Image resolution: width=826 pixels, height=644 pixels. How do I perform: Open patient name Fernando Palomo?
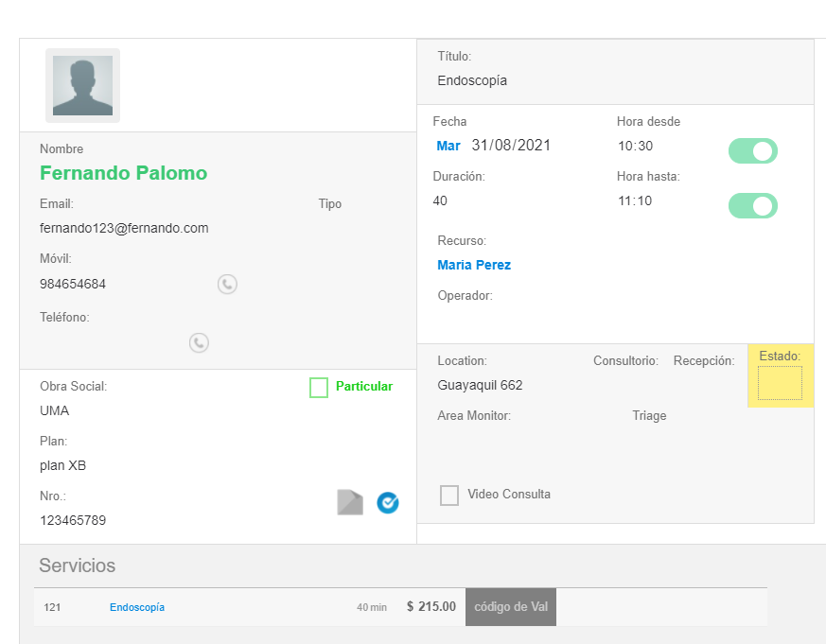123,173
